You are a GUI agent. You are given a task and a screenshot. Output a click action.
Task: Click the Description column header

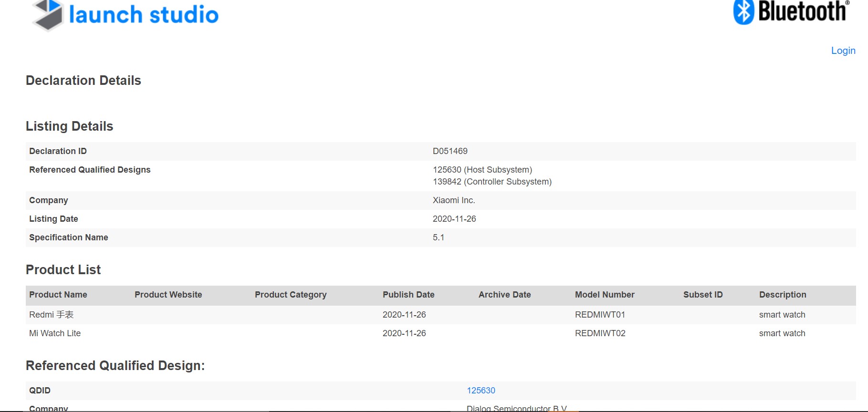[783, 295]
